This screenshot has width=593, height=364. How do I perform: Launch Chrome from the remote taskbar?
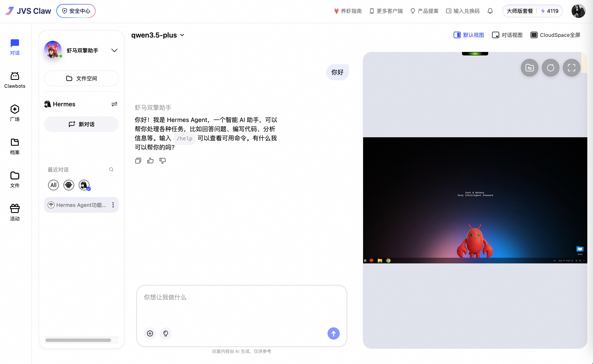click(x=388, y=261)
